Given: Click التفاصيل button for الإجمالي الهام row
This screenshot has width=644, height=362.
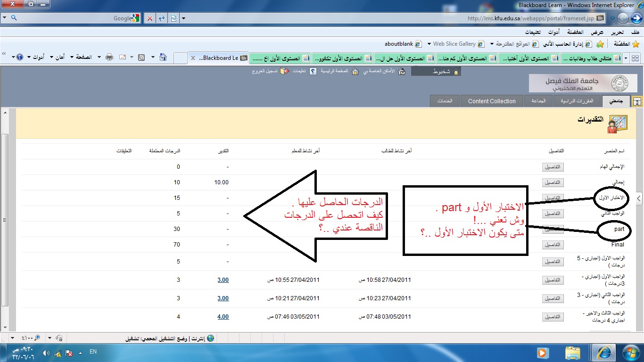Looking at the screenshot, I should [553, 167].
